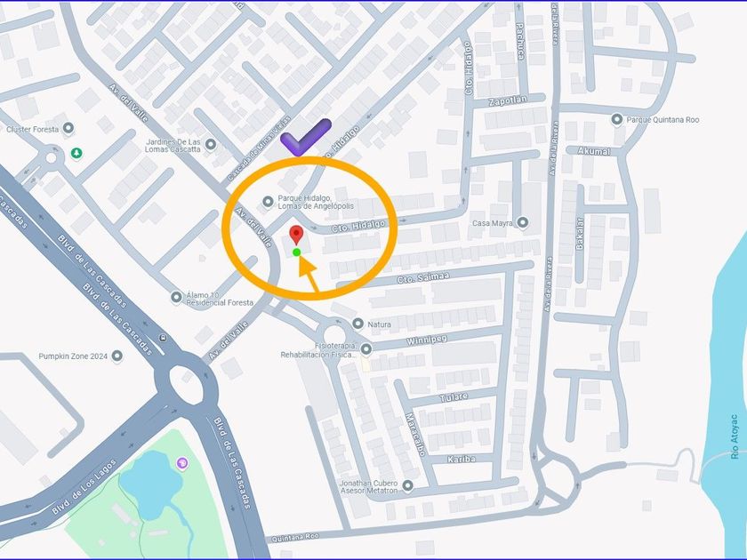Image resolution: width=747 pixels, height=560 pixels.
Task: Select the Parque Hidalgo place marker icon
Action: (x=268, y=202)
